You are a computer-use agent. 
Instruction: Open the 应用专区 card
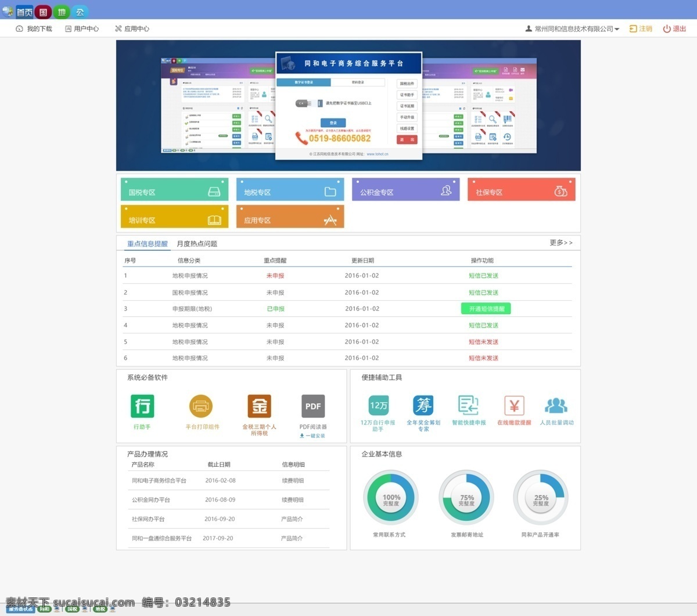pos(290,217)
